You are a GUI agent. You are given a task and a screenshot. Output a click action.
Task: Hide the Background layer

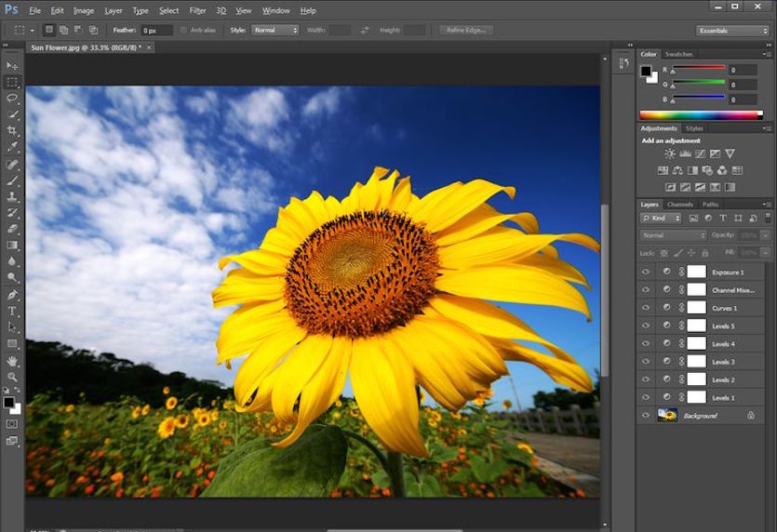(645, 415)
